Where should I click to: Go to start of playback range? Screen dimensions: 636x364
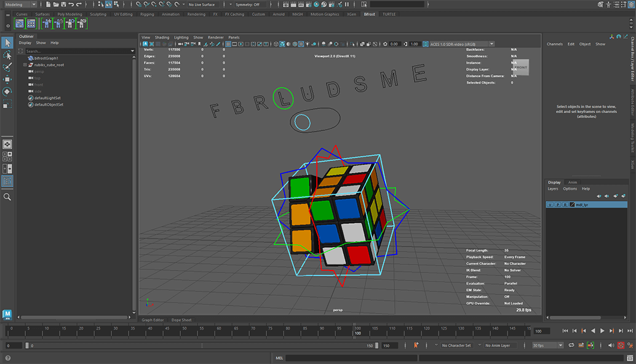tap(565, 331)
